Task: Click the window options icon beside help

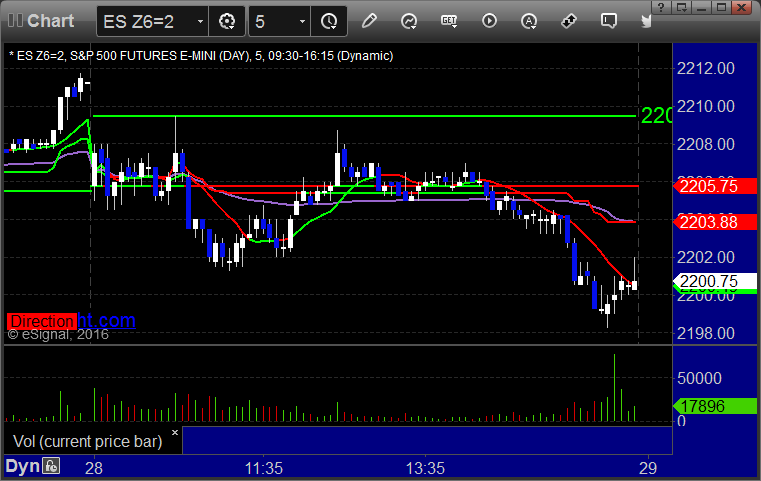Action: [x=681, y=7]
